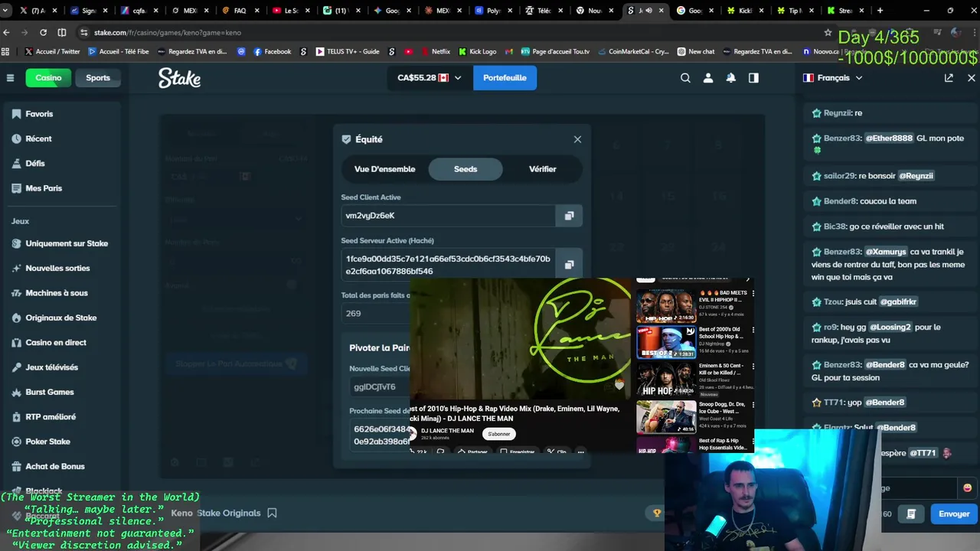
Task: Open the Accueil / Twitter bookmark
Action: 52,51
